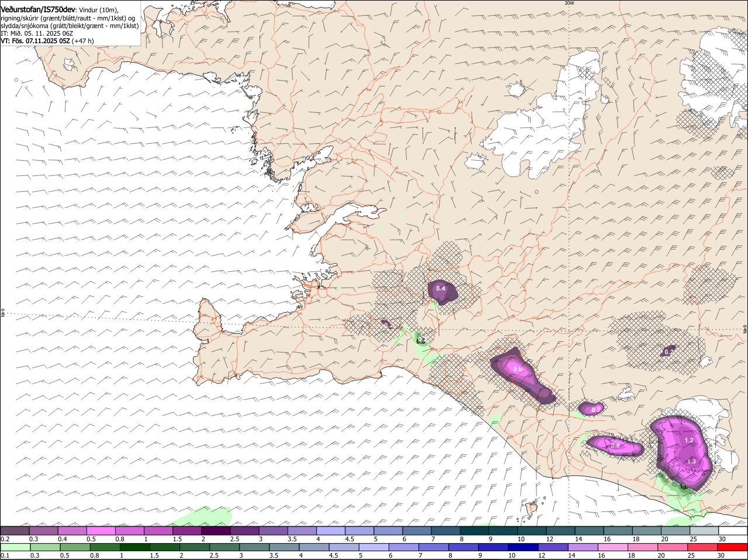Viewport: 748px width, 560px height.
Task: Choose the lower legend swatch labeled 12
Action: click(x=553, y=547)
